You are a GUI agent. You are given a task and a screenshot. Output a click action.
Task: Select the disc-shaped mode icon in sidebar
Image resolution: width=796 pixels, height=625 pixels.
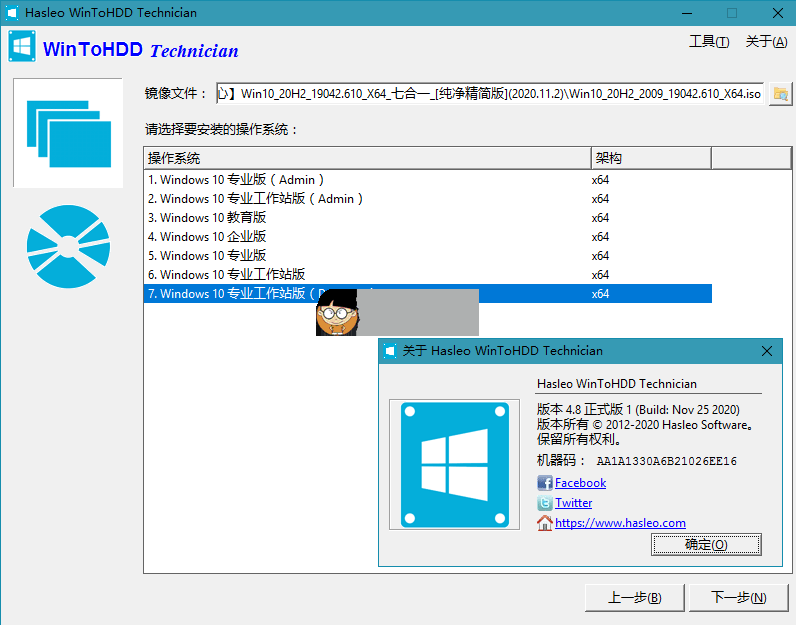click(x=68, y=247)
